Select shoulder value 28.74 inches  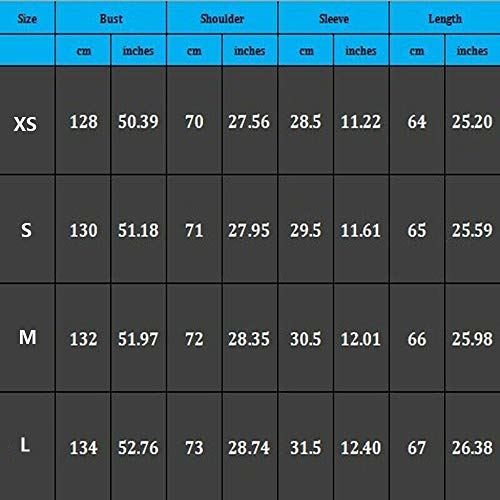pyautogui.click(x=249, y=448)
